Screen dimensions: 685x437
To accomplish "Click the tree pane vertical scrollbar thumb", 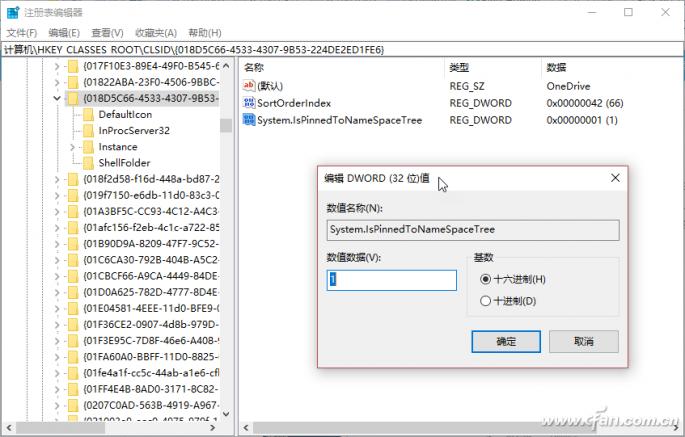I will coord(226,125).
